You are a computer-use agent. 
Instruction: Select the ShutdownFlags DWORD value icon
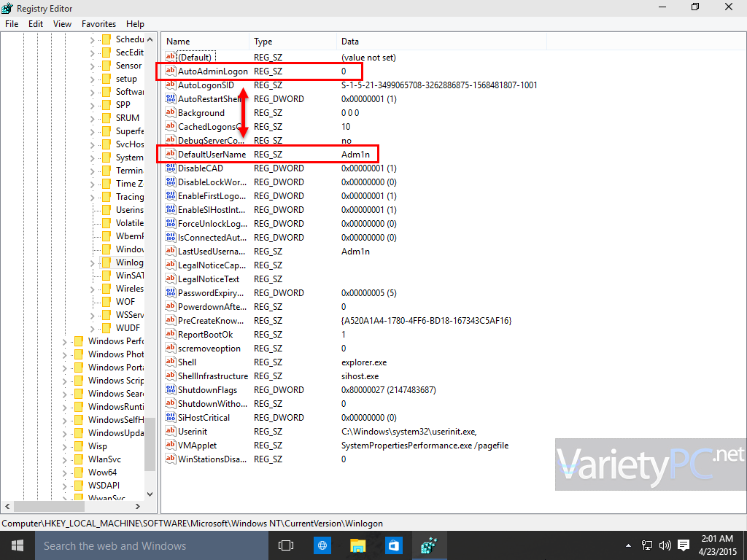pos(171,389)
